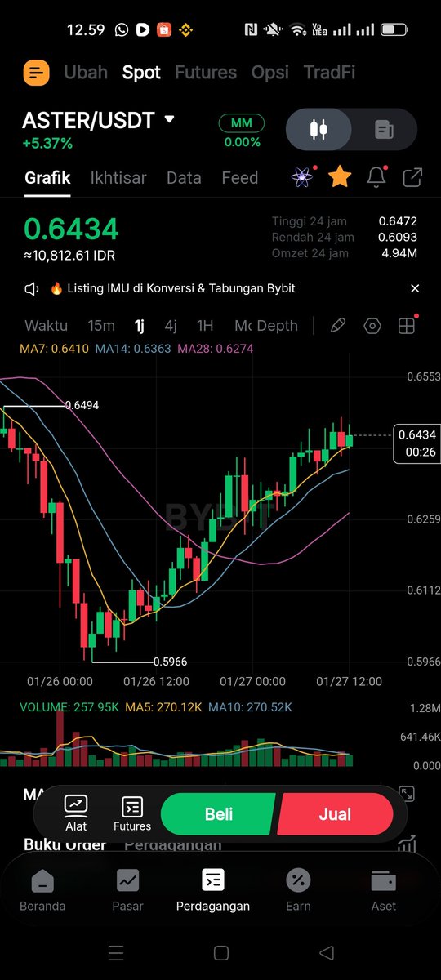
Task: Select the Waktu timeframe option
Action: pyautogui.click(x=47, y=326)
